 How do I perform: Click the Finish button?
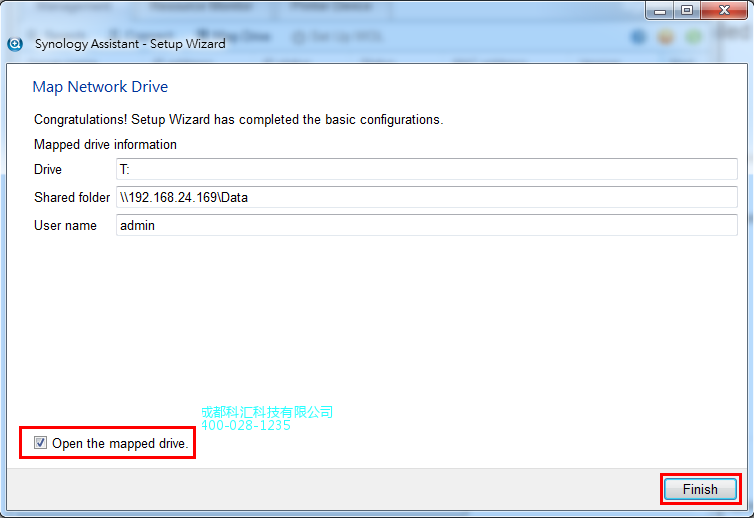click(x=700, y=489)
